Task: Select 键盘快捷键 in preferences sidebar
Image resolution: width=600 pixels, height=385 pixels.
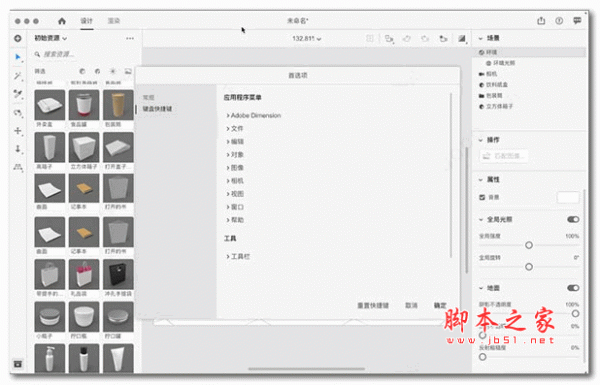Action: coord(157,109)
